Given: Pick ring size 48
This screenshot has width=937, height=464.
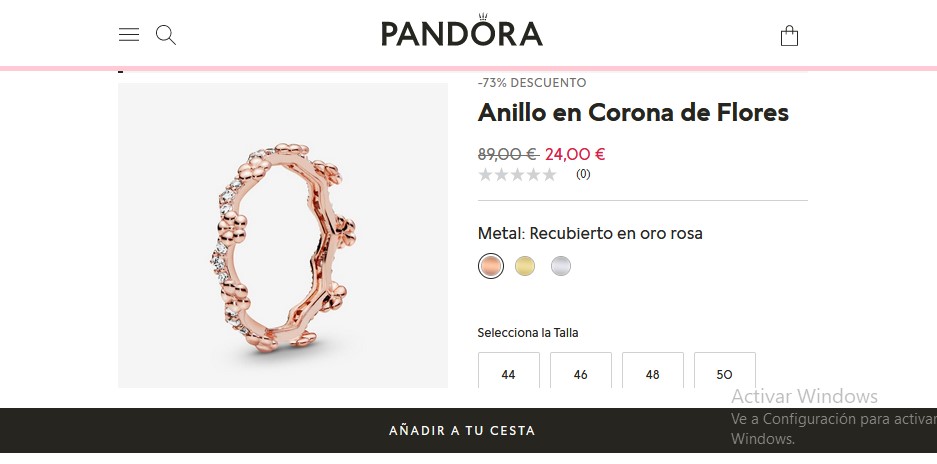Looking at the screenshot, I should tap(653, 371).
